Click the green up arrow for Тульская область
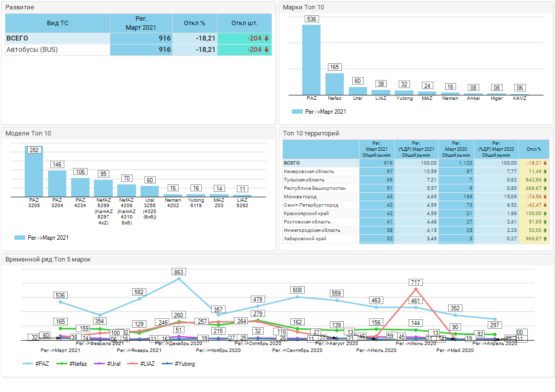This screenshot has height=392, width=555. point(545,180)
